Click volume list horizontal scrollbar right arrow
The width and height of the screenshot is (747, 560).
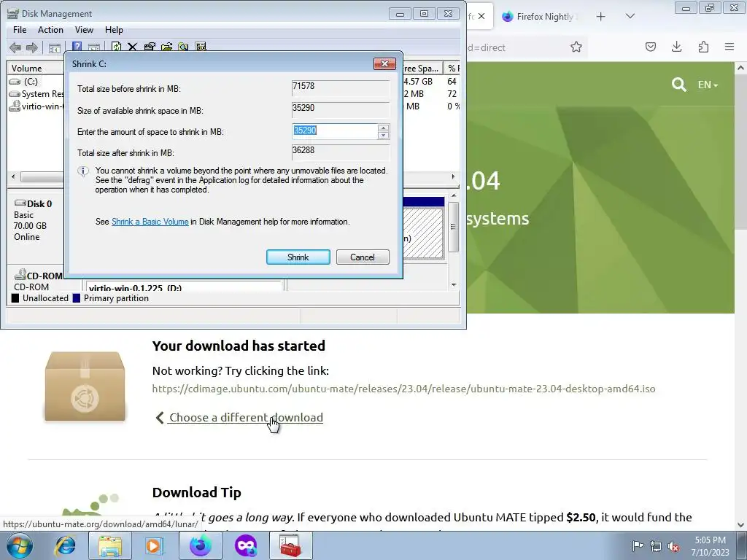click(453, 176)
